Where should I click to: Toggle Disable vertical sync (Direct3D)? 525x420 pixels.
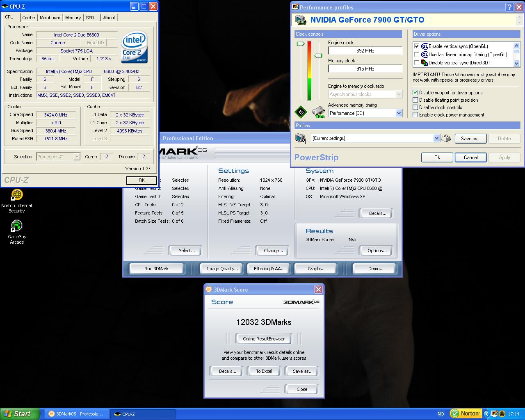click(417, 63)
